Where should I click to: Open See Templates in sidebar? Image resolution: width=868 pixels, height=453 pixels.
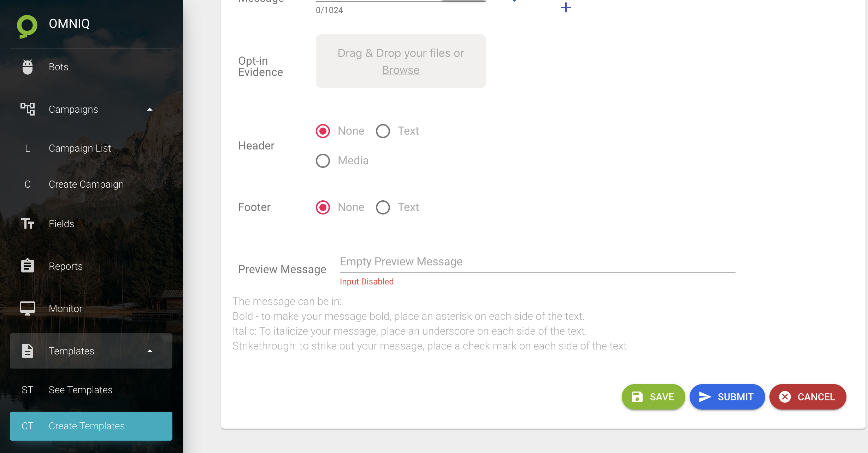[81, 390]
